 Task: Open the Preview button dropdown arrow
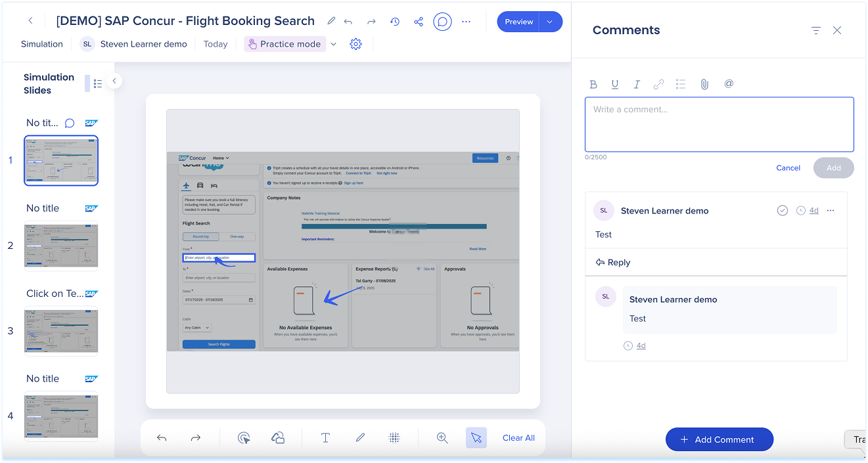pyautogui.click(x=550, y=22)
